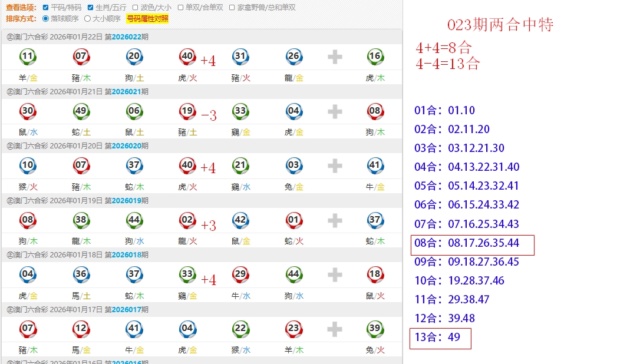Screen dimensions: 630x364
Task: Click red ball 12 in draw 2026017
Action: 81,329
